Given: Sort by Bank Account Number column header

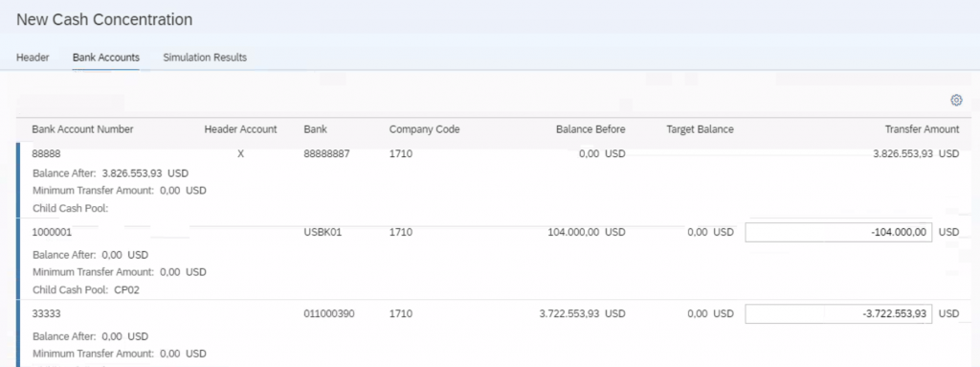Looking at the screenshot, I should tap(82, 129).
